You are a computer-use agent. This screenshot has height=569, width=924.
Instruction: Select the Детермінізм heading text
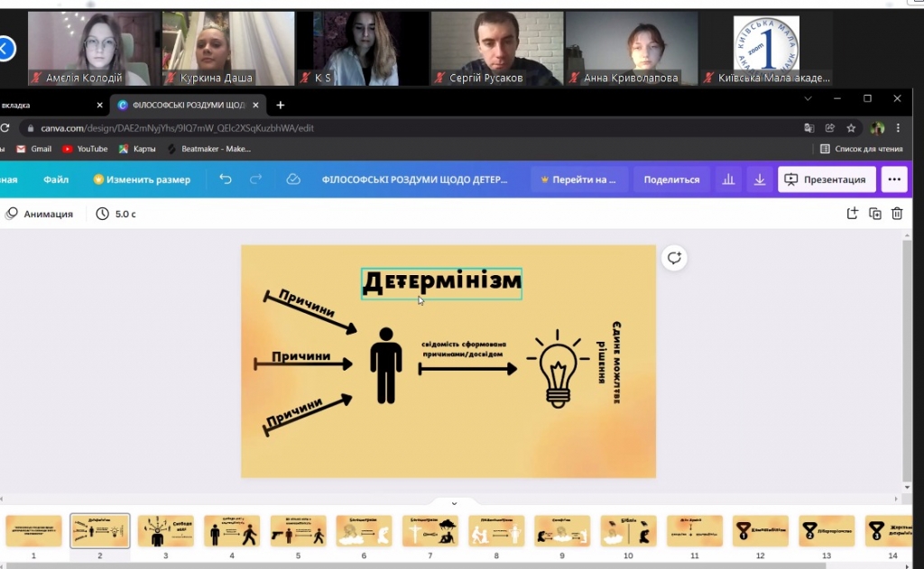point(441,282)
